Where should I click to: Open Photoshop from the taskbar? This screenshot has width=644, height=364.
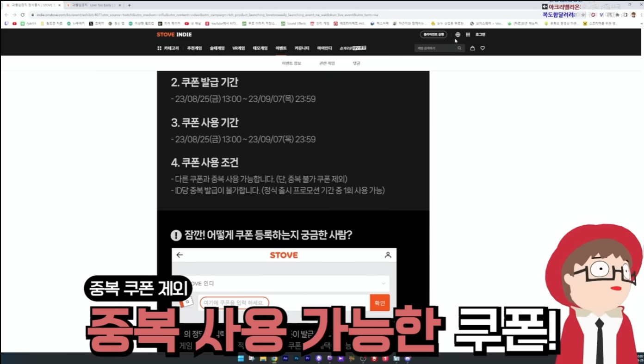pyautogui.click(x=297, y=358)
